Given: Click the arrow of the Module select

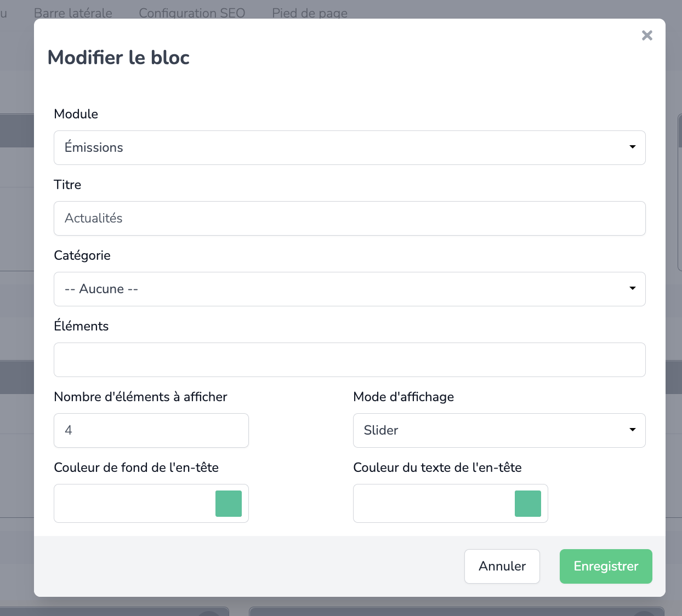Looking at the screenshot, I should point(632,147).
